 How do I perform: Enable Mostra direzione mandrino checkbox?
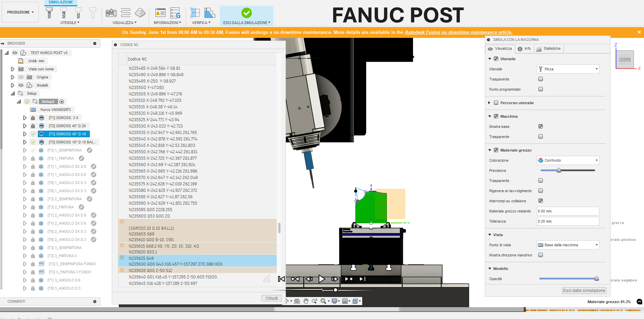pyautogui.click(x=541, y=255)
